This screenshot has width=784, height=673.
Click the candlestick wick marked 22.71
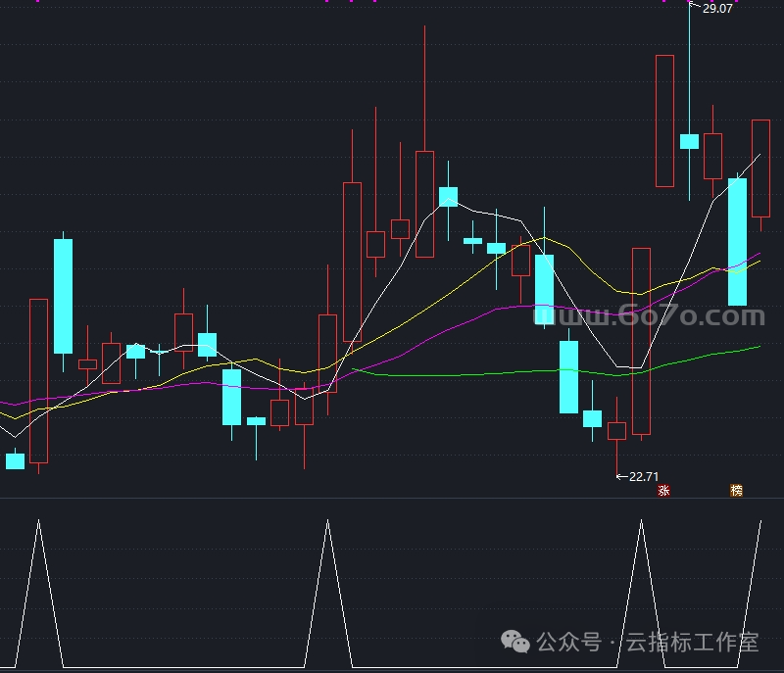point(617,458)
